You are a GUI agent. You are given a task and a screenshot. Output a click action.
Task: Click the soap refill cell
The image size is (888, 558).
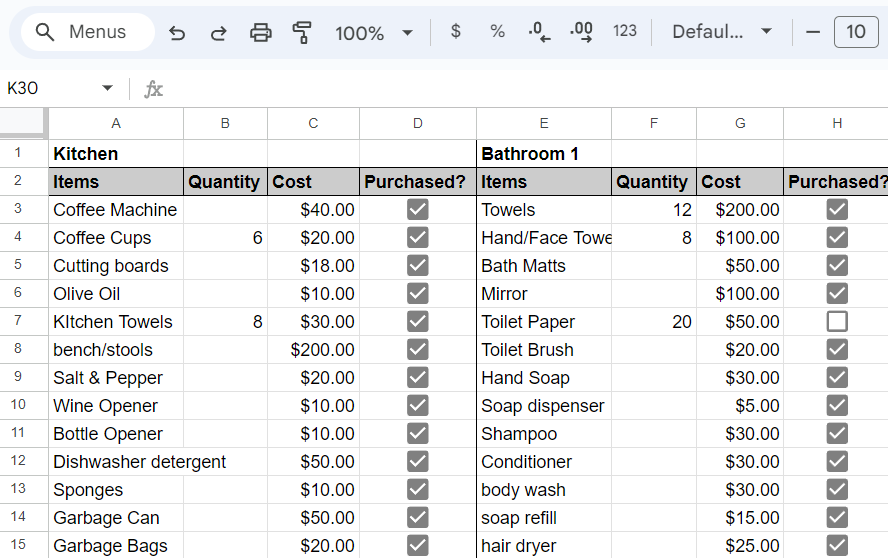pos(544,518)
